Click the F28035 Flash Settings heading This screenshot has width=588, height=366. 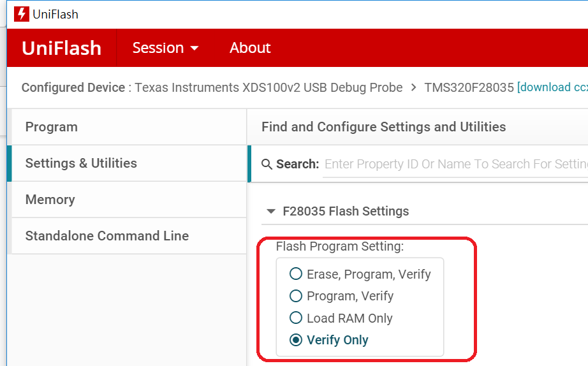(x=346, y=211)
